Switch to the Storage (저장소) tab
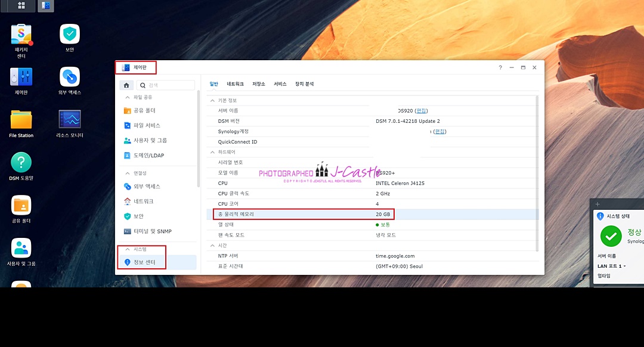 click(259, 84)
